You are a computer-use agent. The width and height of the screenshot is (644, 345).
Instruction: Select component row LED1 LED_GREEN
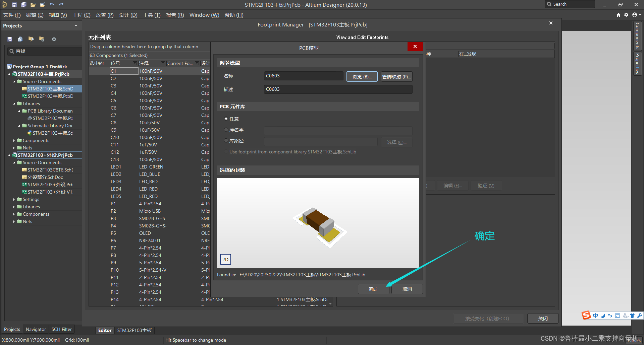(149, 167)
